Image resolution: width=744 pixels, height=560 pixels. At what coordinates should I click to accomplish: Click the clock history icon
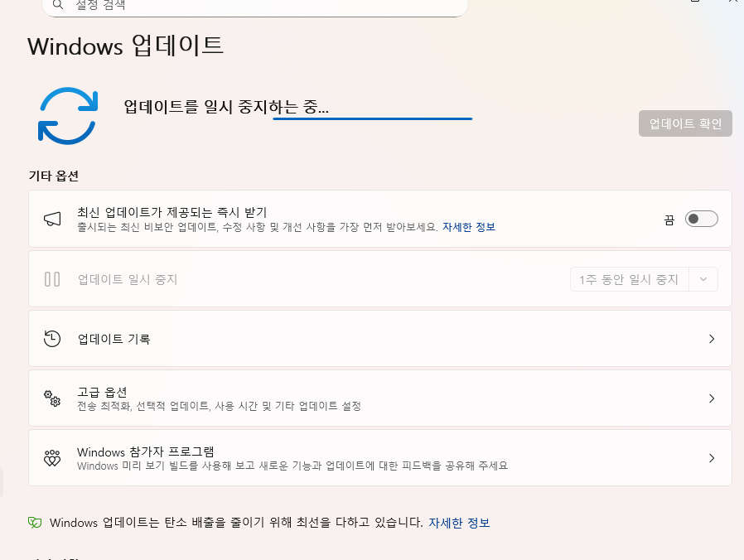pyautogui.click(x=52, y=339)
